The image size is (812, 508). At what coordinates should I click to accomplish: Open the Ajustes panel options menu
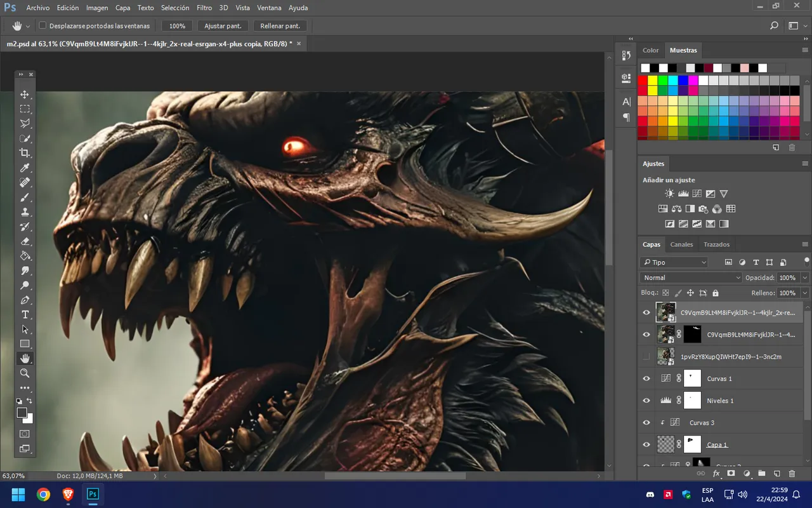(x=805, y=164)
